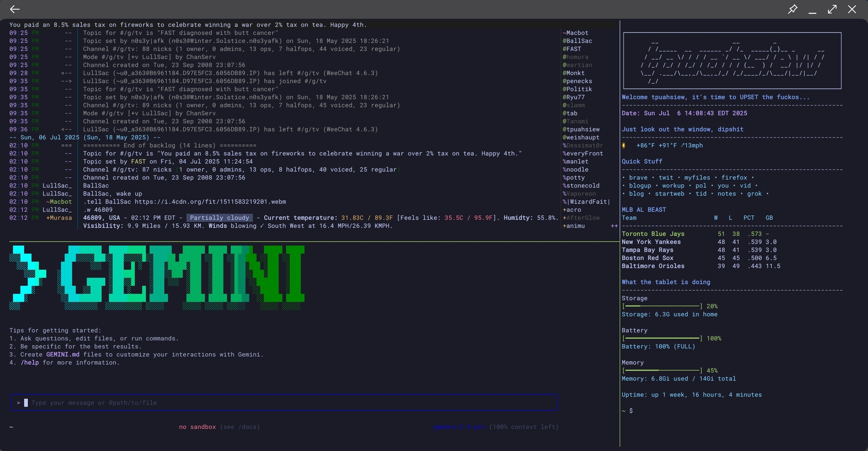
Task: Click the 'workup' quick stuff shortcut
Action: click(673, 186)
